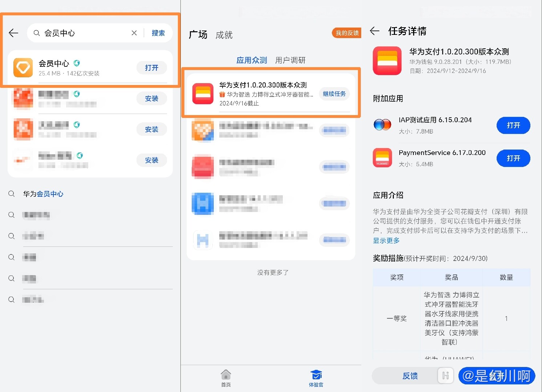Viewport: 542px width, 392px height.
Task: Expand the description with 显示更多
Action: pos(386,240)
